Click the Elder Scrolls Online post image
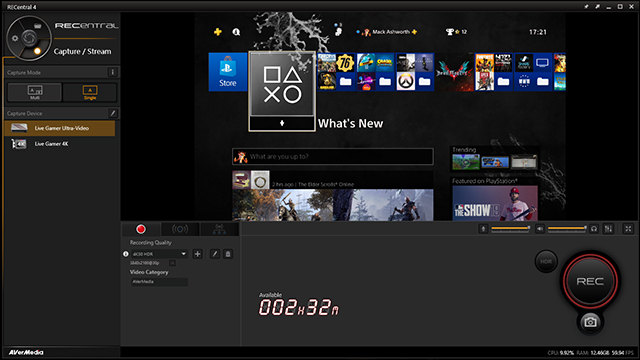Screen dimensions: 640x360 point(333,205)
